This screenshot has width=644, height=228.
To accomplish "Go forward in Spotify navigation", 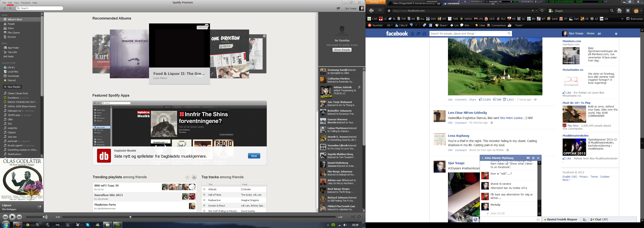I will (x=10, y=8).
